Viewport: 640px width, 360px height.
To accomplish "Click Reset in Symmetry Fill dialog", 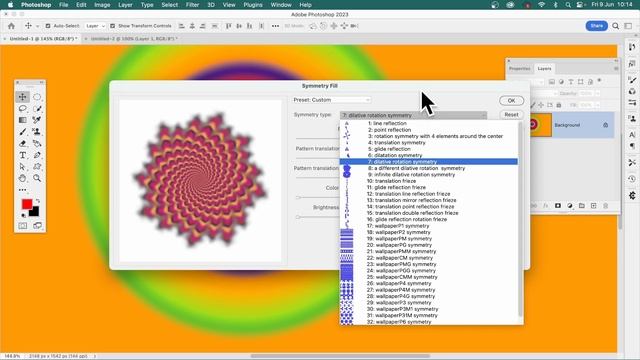I will tap(511, 115).
